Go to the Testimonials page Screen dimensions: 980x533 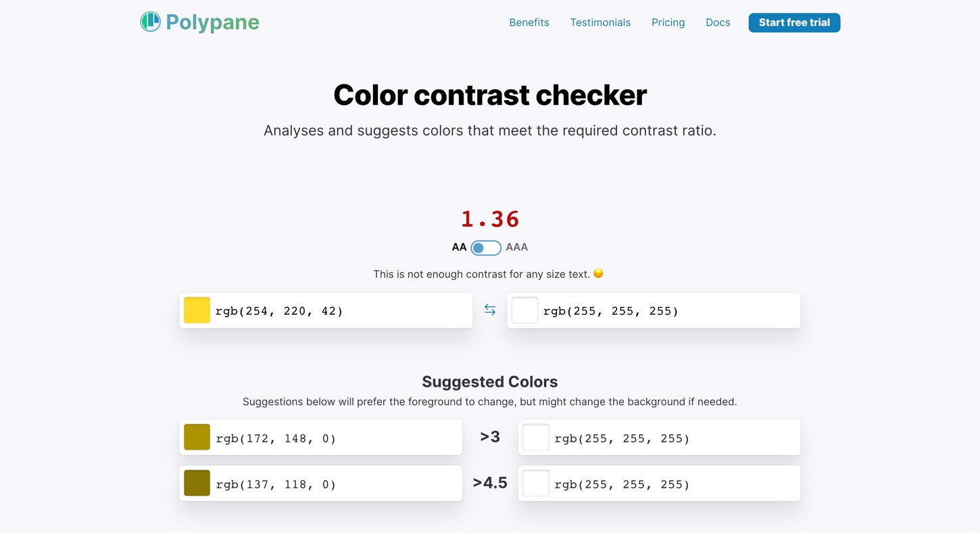pos(600,22)
